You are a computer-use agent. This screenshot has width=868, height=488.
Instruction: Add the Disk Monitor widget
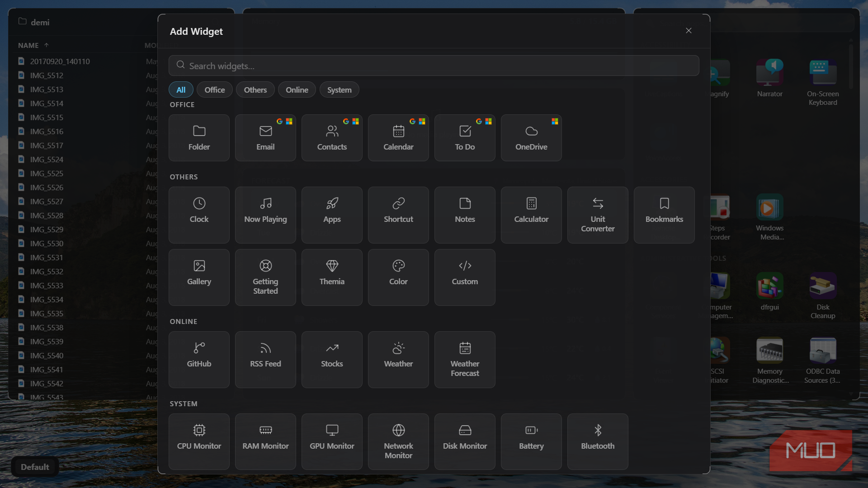pos(465,442)
